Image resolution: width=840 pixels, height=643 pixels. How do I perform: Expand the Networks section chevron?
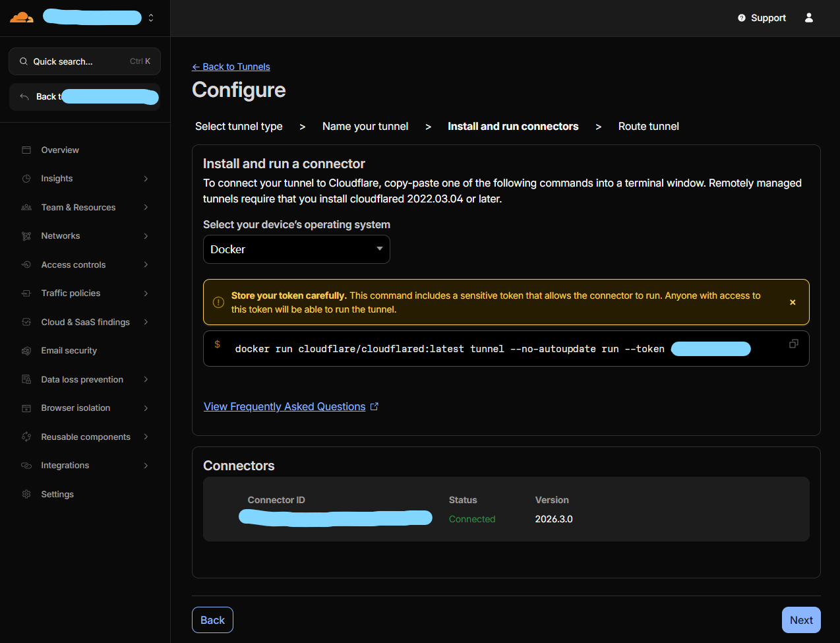point(146,236)
